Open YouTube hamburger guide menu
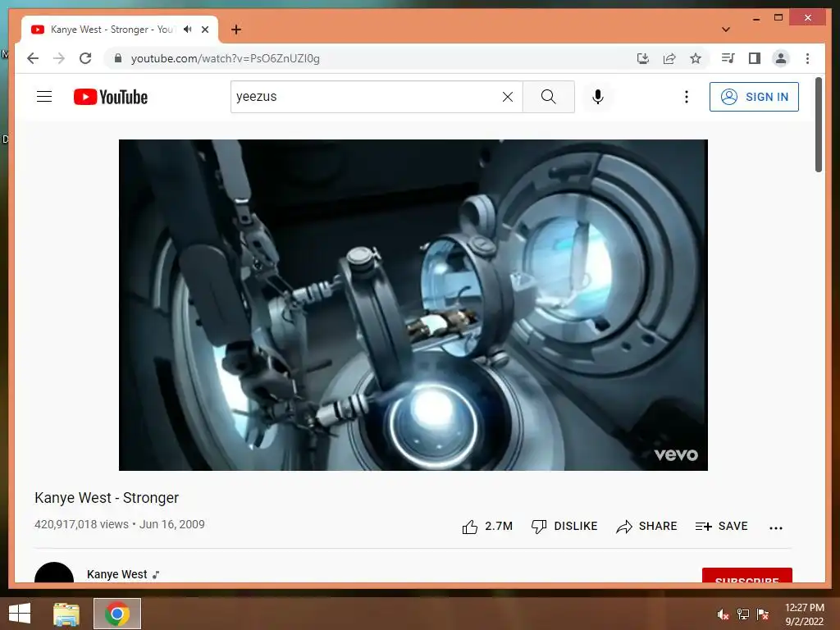 pos(44,97)
